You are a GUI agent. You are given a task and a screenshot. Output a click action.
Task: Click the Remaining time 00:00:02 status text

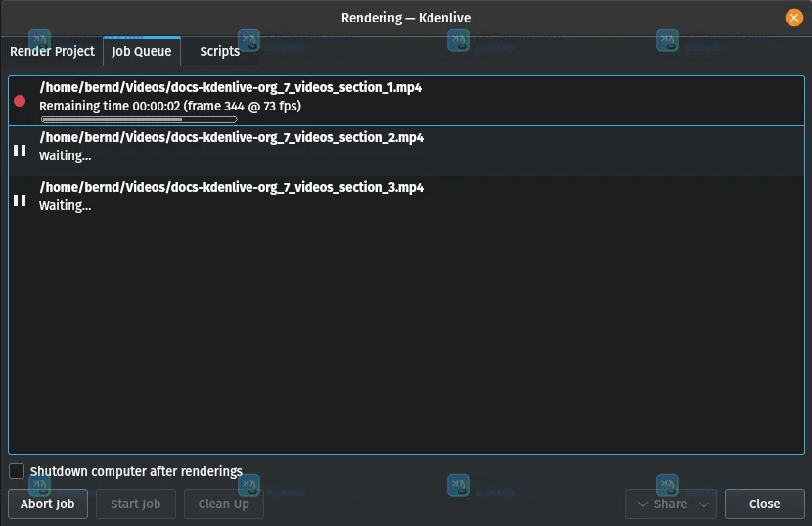(170, 106)
